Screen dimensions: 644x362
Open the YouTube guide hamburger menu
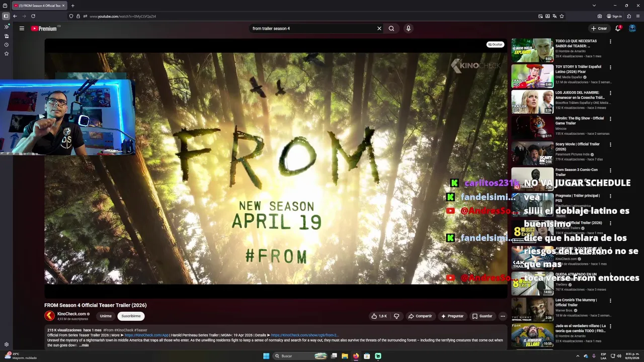tap(22, 29)
